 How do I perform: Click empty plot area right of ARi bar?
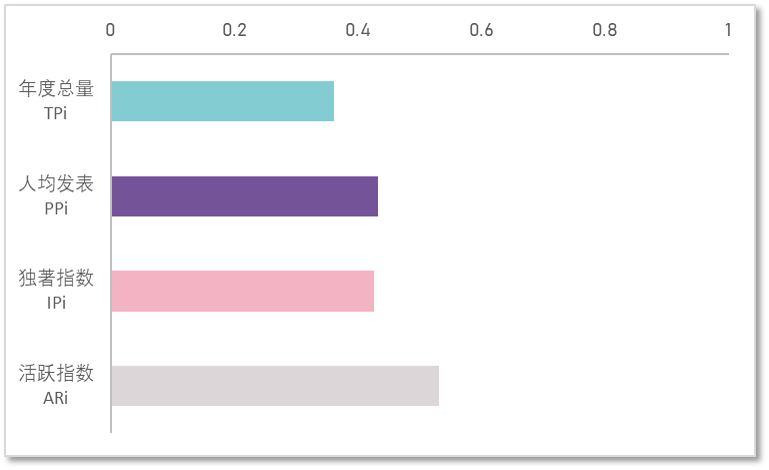pos(584,386)
